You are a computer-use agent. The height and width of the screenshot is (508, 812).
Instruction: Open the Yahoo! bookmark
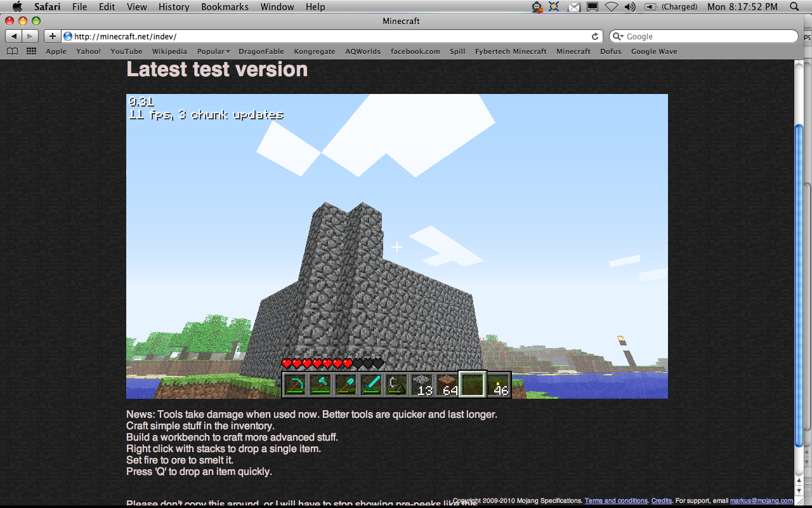pyautogui.click(x=88, y=51)
